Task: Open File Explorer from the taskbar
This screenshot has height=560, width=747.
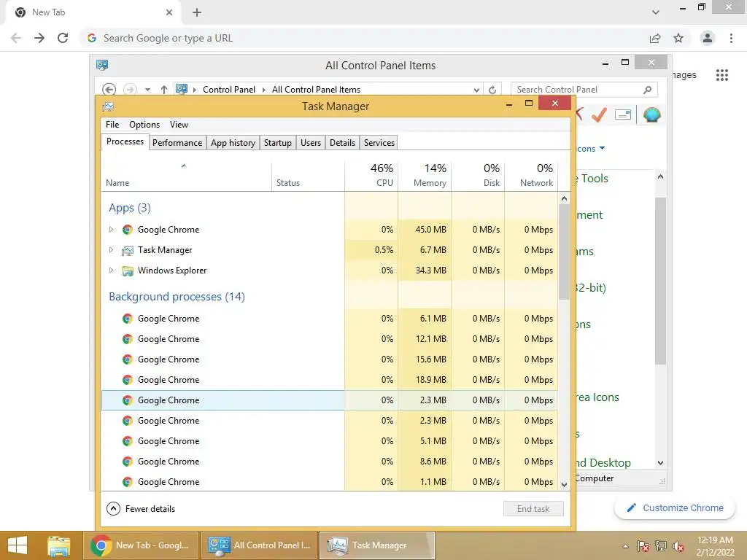Action: [58, 545]
